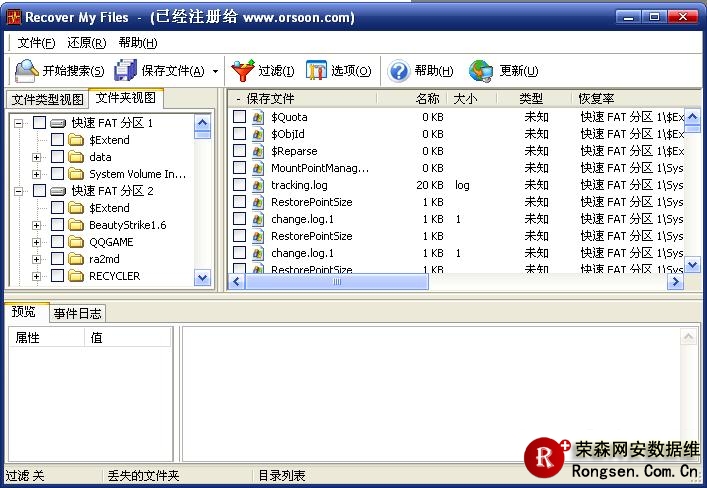Click the tracking.log file icon
Screen dimensions: 707x488
258,185
